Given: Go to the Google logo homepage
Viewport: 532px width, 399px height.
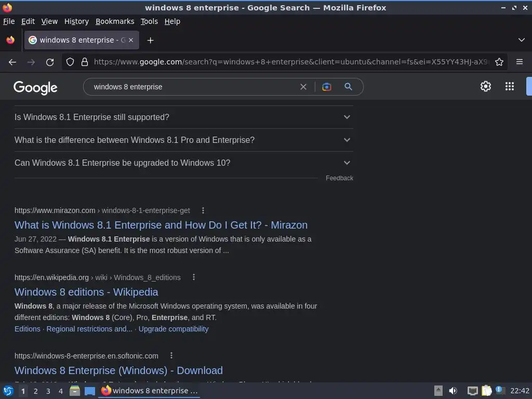Looking at the screenshot, I should (x=35, y=88).
